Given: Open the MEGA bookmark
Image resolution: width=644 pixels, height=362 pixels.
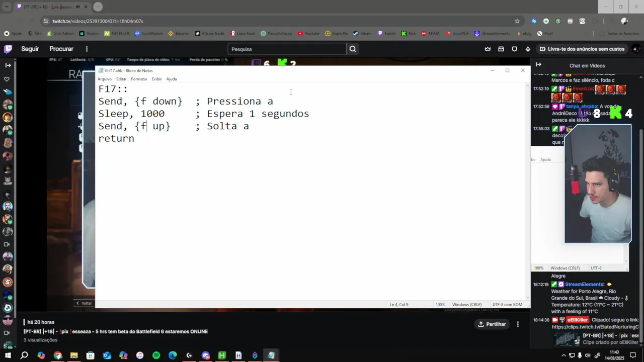Looking at the screenshot, I should coord(431,34).
